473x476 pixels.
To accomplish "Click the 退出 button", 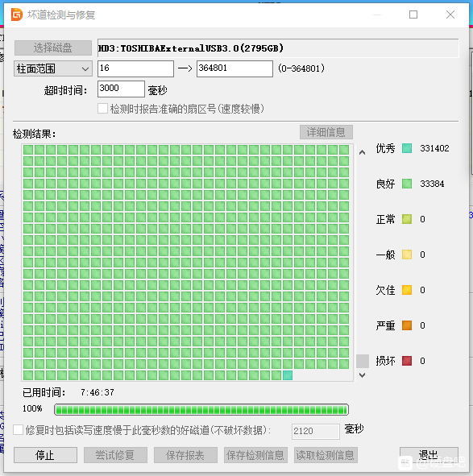I will click(429, 455).
